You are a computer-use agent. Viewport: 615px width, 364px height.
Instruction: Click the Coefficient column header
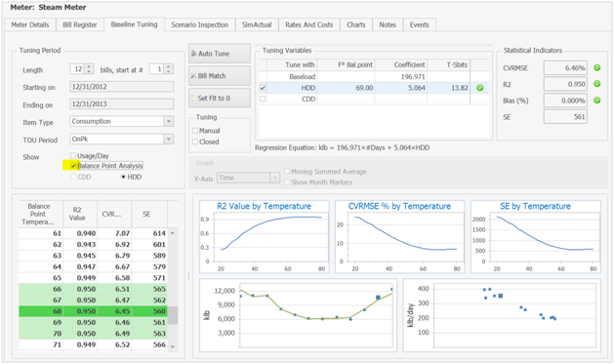[401, 64]
